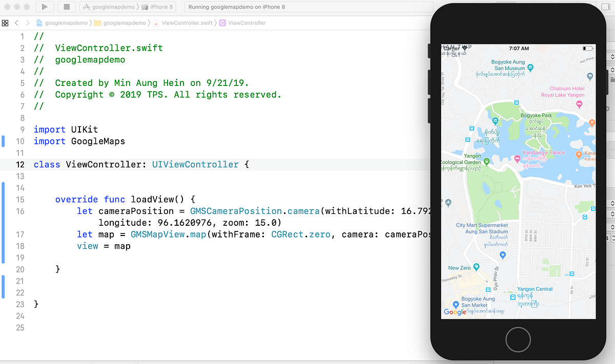The image size is (615, 364).
Task: Tap 'Chatrium Hotel Royal Lake Yangon' label
Action: [563, 92]
